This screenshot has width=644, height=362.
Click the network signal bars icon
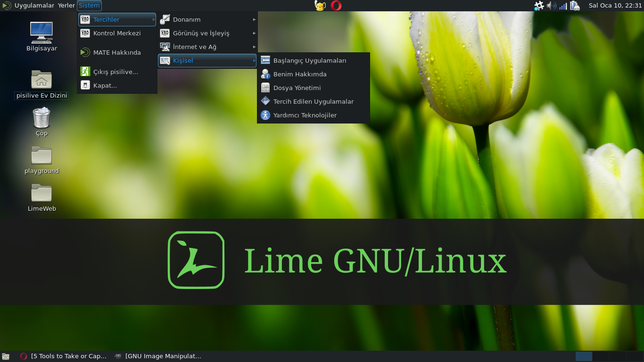coord(563,6)
